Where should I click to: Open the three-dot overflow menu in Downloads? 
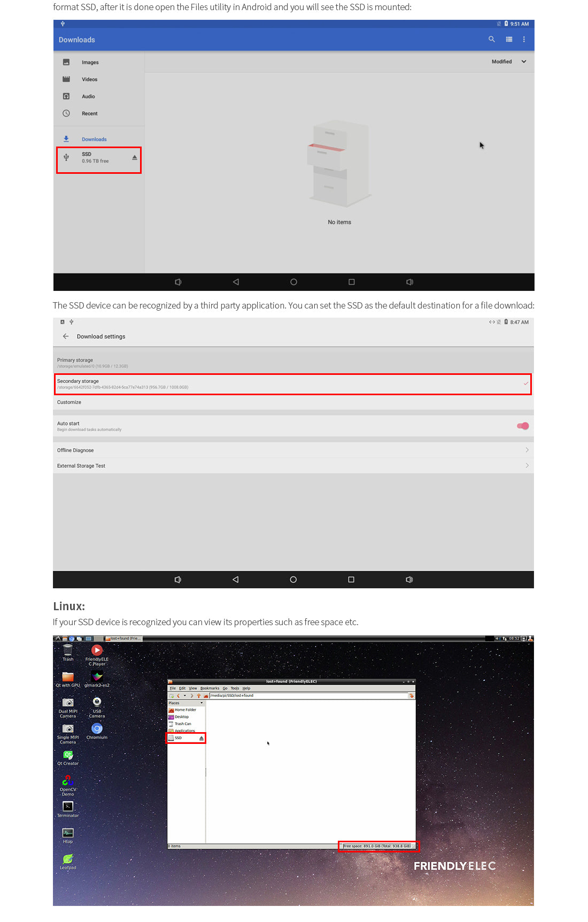(x=524, y=39)
